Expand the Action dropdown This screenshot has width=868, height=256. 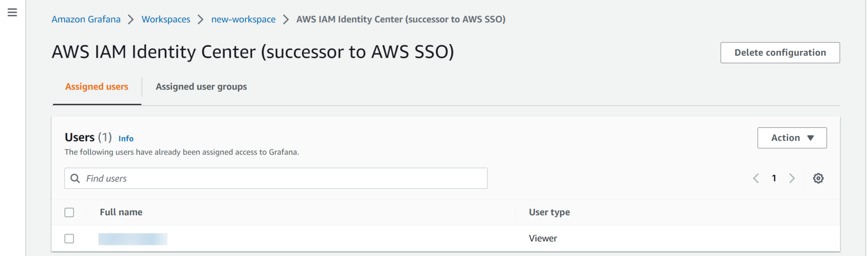click(x=792, y=138)
